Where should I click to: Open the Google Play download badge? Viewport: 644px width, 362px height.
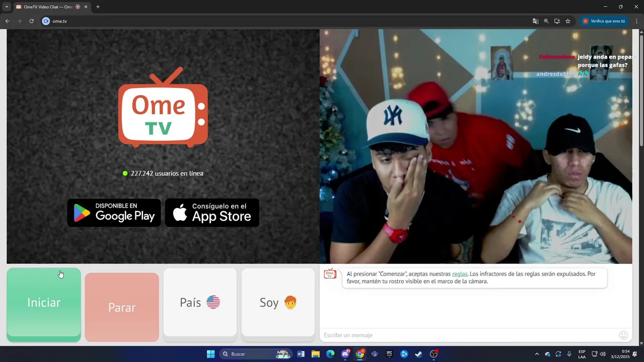pyautogui.click(x=114, y=213)
